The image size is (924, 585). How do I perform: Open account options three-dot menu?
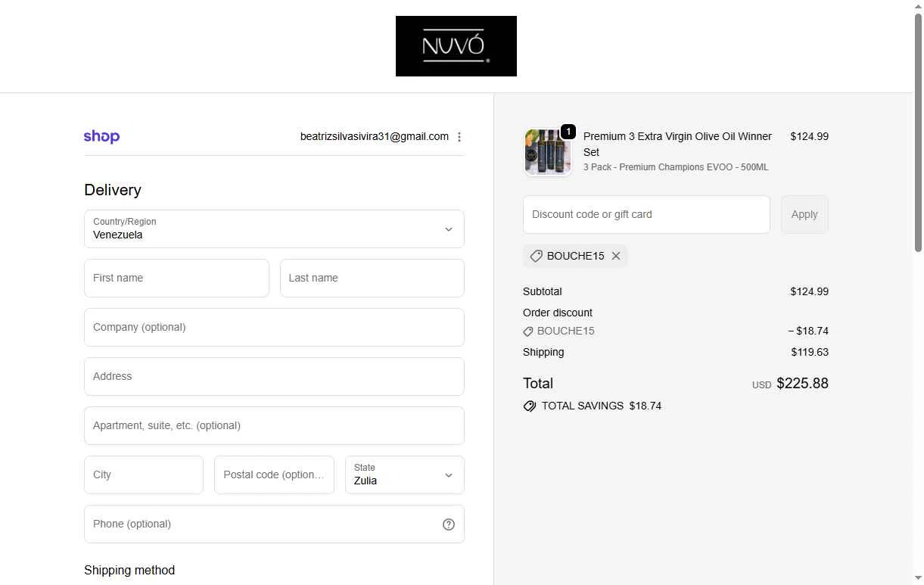459,137
